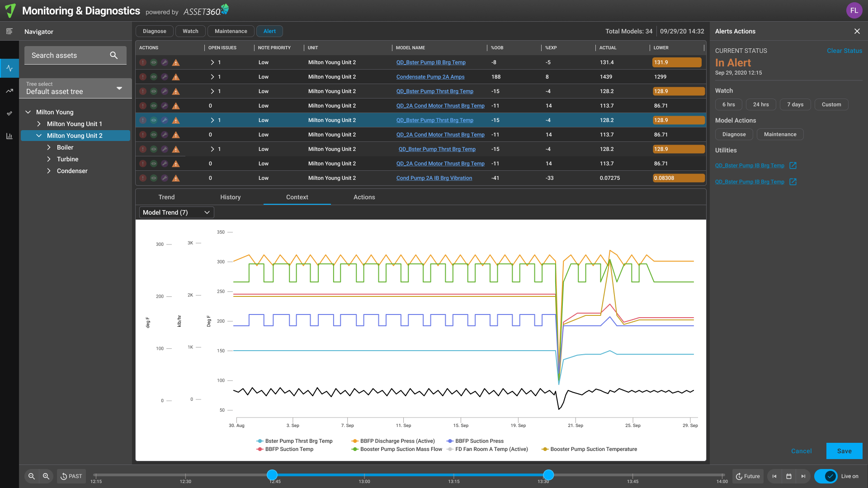The image size is (868, 488).
Task: Zoom out the timeline
Action: [32, 476]
